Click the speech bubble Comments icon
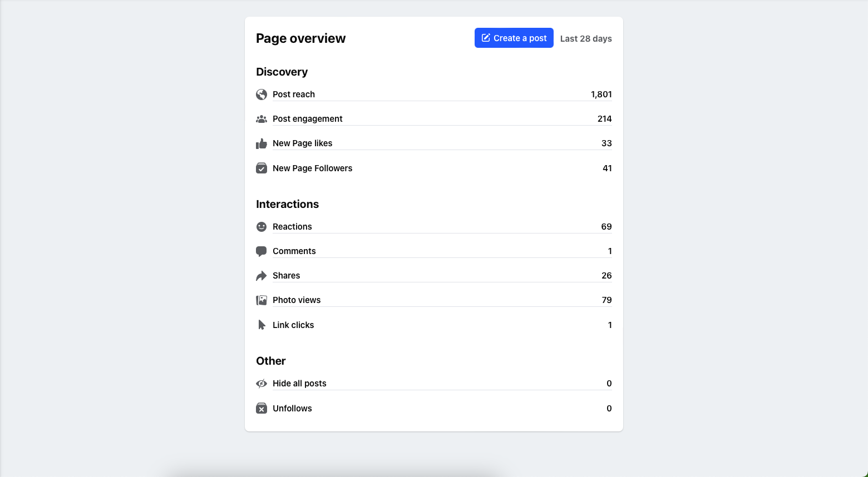Image resolution: width=868 pixels, height=477 pixels. coord(262,251)
